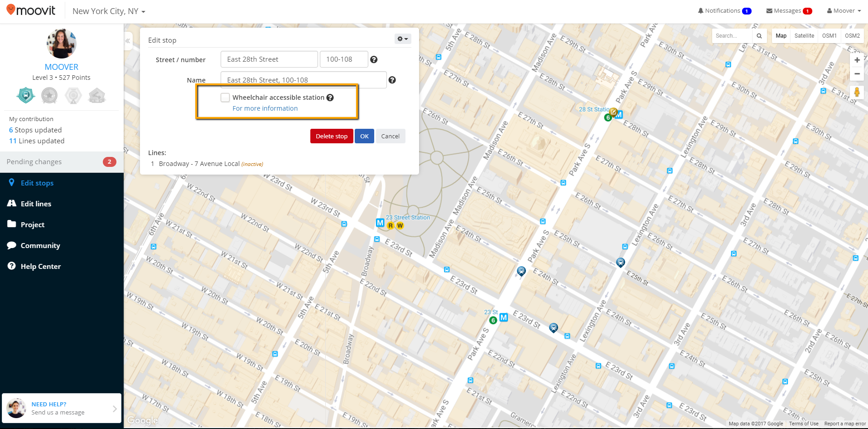Image resolution: width=868 pixels, height=429 pixels.
Task: Open Notifications
Action: tap(724, 11)
